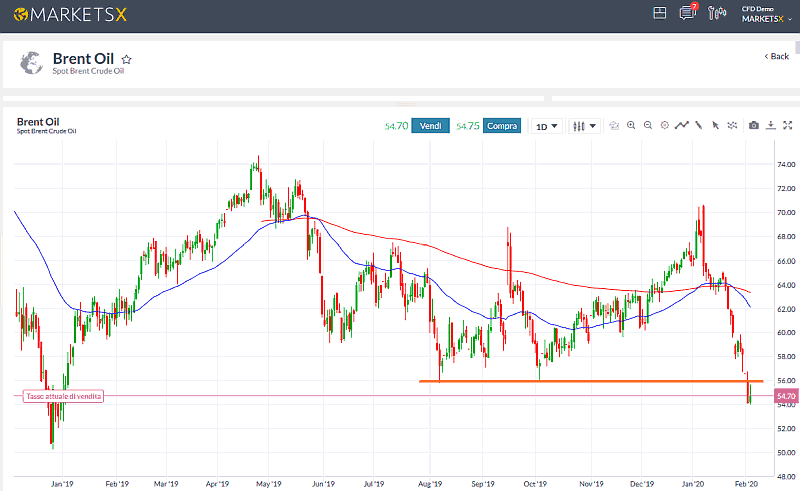
Task: Click the Compra buy button
Action: [x=501, y=126]
